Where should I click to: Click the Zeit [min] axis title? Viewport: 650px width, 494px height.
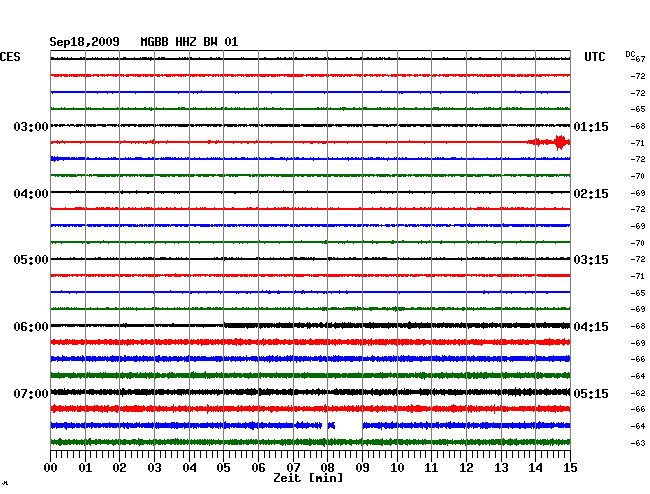(x=308, y=478)
